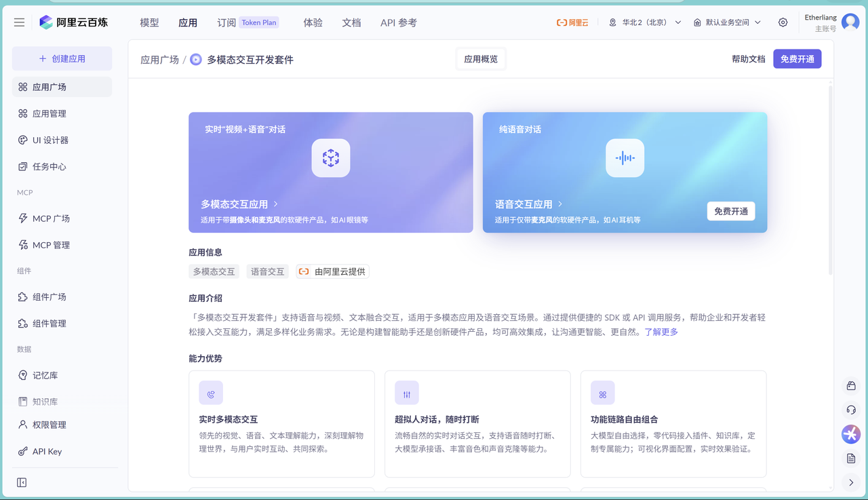Screen dimensions: 868x500
Task: Click the 应用管理 sidebar icon
Action: tap(23, 113)
